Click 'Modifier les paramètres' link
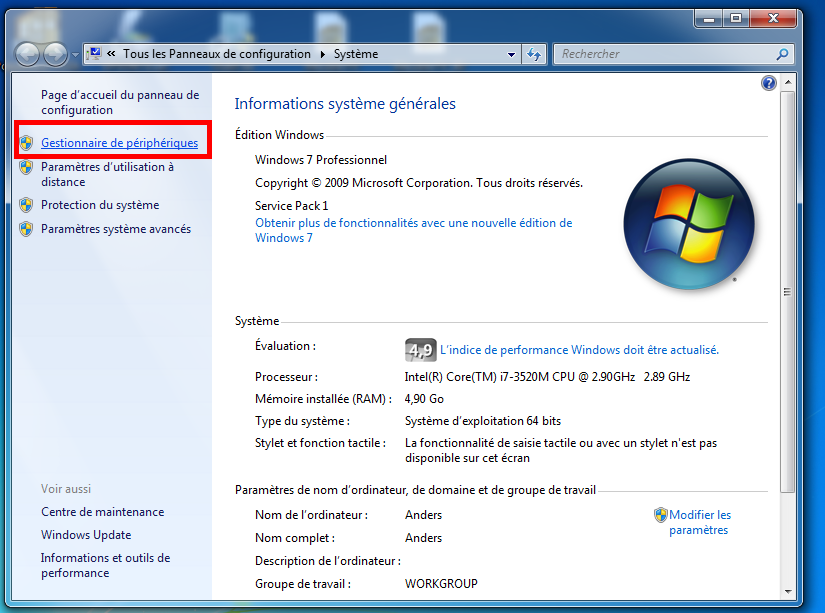825x613 pixels. 700,522
